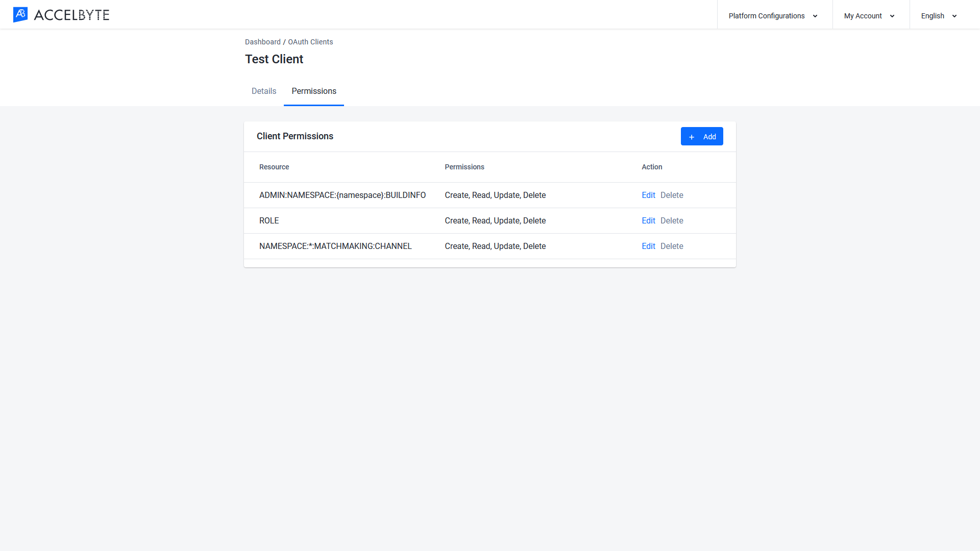Image resolution: width=980 pixels, height=551 pixels.
Task: Click the Client Permissions heading
Action: click(x=295, y=136)
